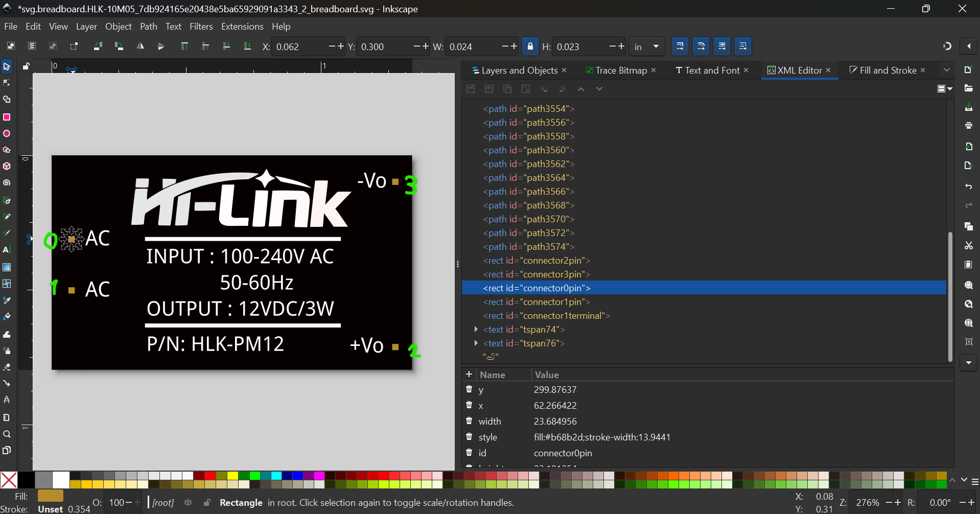Select the Zoom tool in toolbox
Screen dimensions: 980x514
pyautogui.click(x=7, y=434)
